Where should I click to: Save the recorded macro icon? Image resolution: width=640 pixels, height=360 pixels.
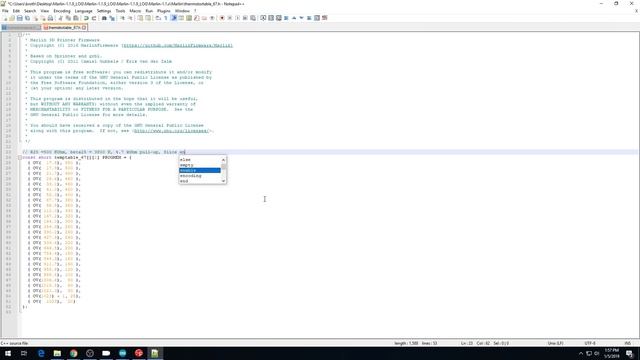tap(253, 18)
